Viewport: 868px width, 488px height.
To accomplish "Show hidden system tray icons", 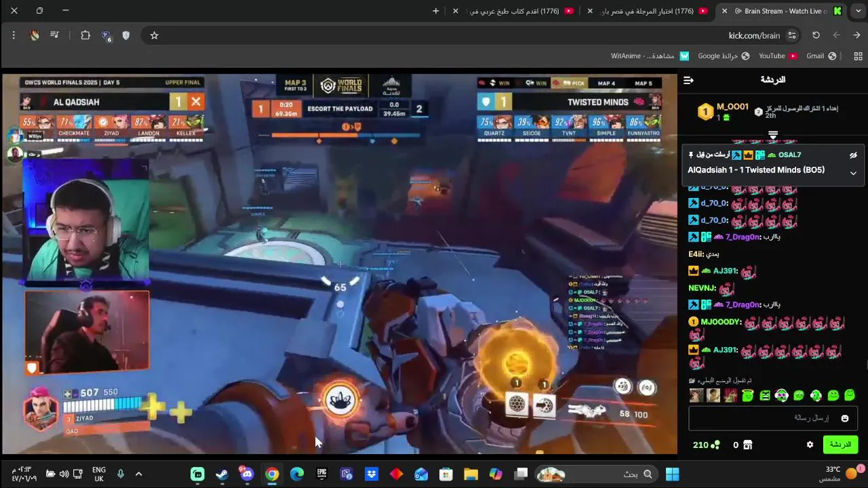I will tap(138, 474).
